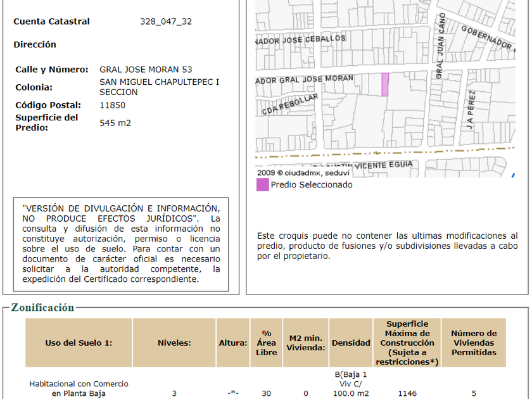
Task: Click the Superficie del Predio value 545 m2
Action: click(115, 123)
